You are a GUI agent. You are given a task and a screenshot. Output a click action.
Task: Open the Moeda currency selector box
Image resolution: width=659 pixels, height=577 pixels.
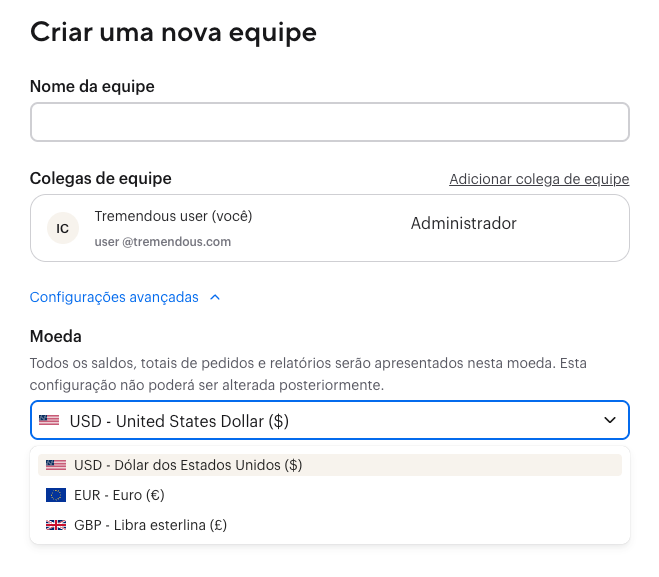tap(330, 421)
